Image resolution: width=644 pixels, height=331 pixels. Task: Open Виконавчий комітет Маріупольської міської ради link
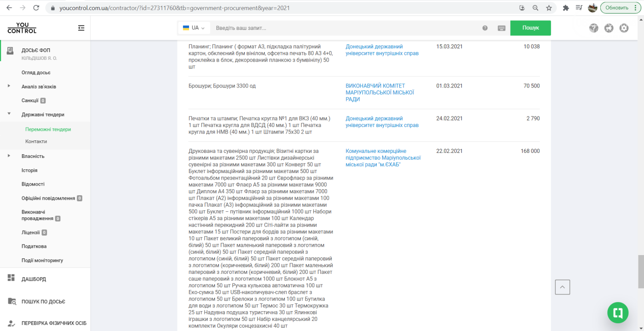click(380, 93)
